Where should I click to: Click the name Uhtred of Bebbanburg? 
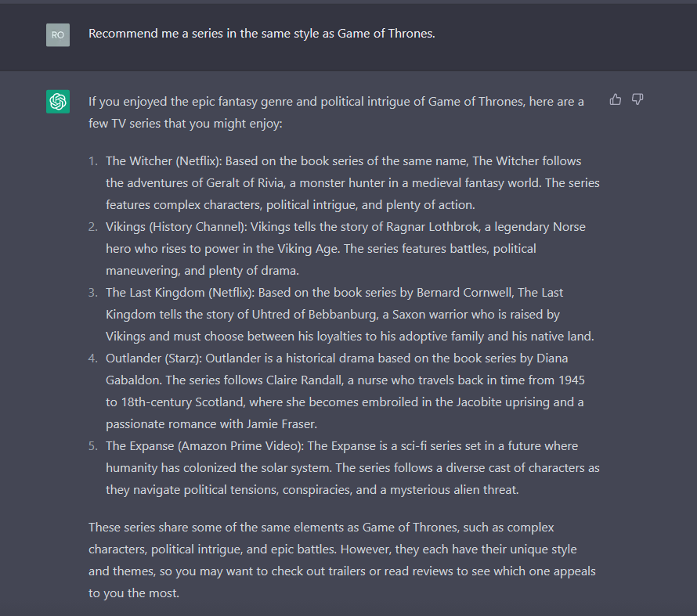[314, 315]
